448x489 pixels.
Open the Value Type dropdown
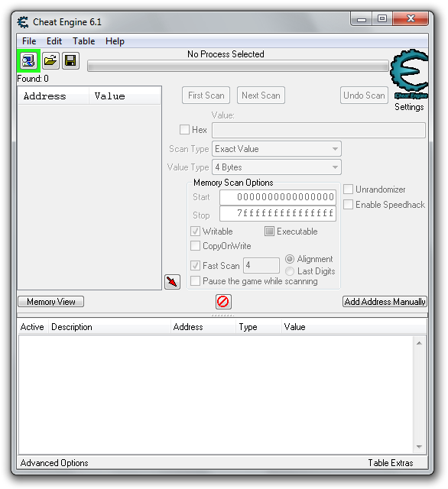[x=277, y=167]
